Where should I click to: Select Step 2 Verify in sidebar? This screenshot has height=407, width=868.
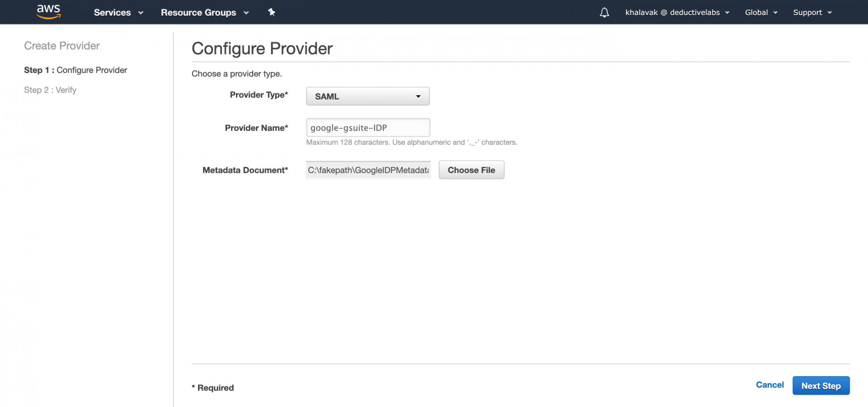click(50, 90)
